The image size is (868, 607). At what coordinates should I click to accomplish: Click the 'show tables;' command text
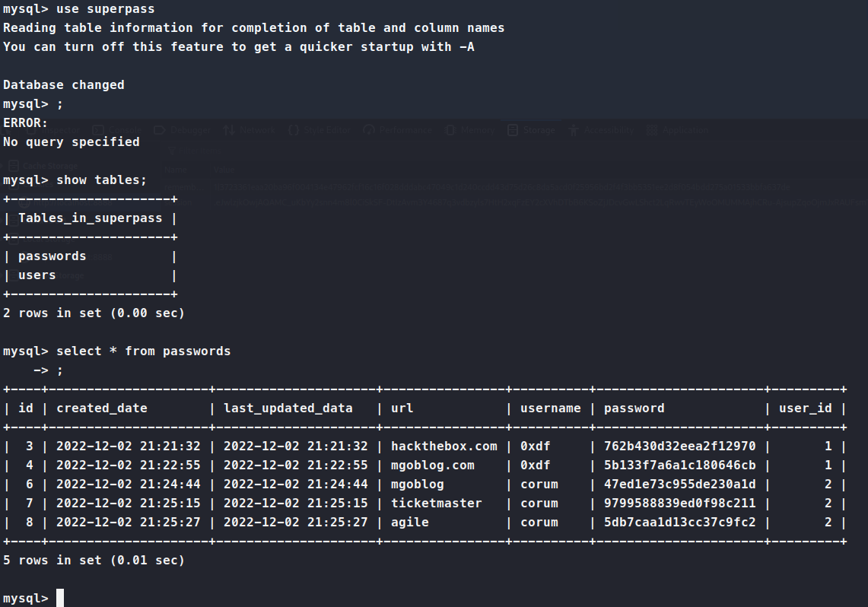(101, 180)
